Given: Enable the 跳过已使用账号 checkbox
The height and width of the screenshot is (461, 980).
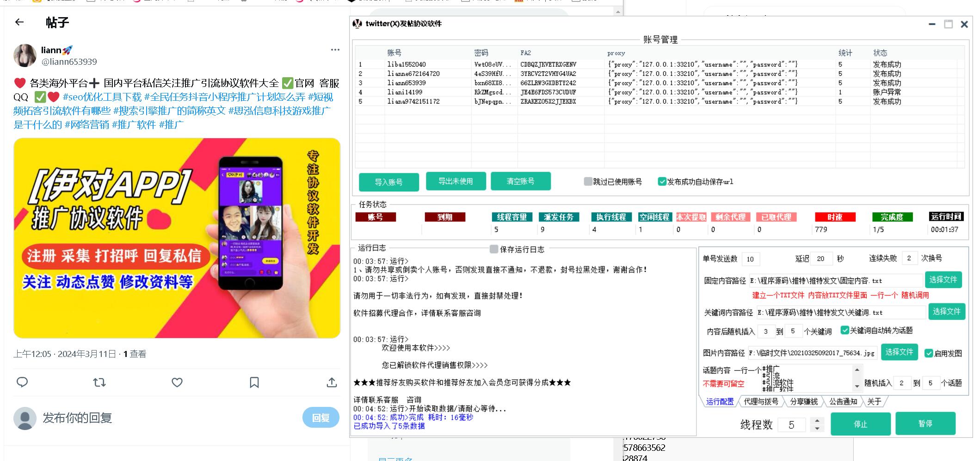Looking at the screenshot, I should tap(588, 182).
